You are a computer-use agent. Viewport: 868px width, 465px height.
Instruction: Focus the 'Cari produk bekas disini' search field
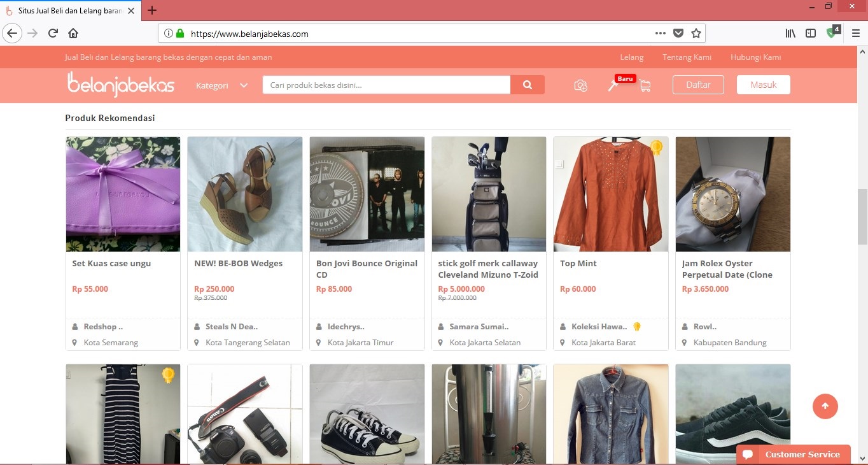[386, 85]
